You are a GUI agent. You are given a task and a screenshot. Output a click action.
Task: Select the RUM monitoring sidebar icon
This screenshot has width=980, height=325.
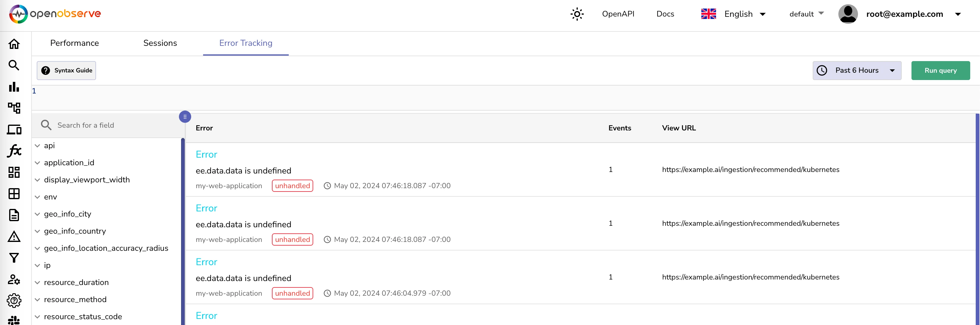click(14, 130)
